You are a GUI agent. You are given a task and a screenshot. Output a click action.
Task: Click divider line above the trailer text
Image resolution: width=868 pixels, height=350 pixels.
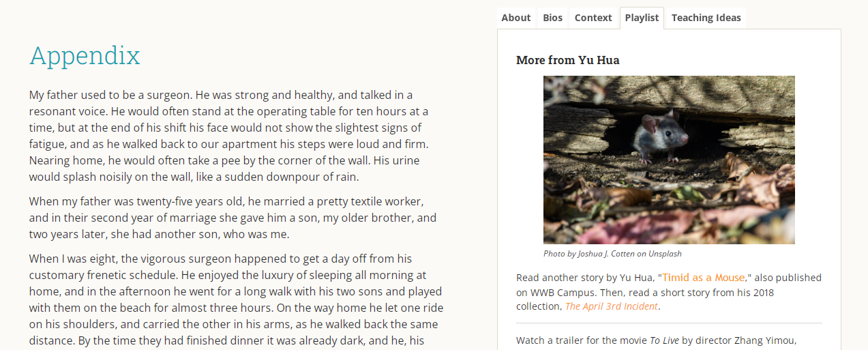[669, 323]
